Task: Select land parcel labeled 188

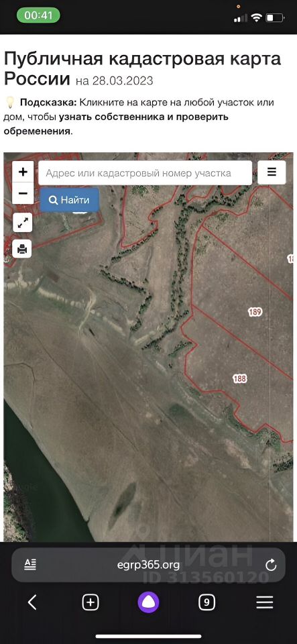Action: (239, 378)
